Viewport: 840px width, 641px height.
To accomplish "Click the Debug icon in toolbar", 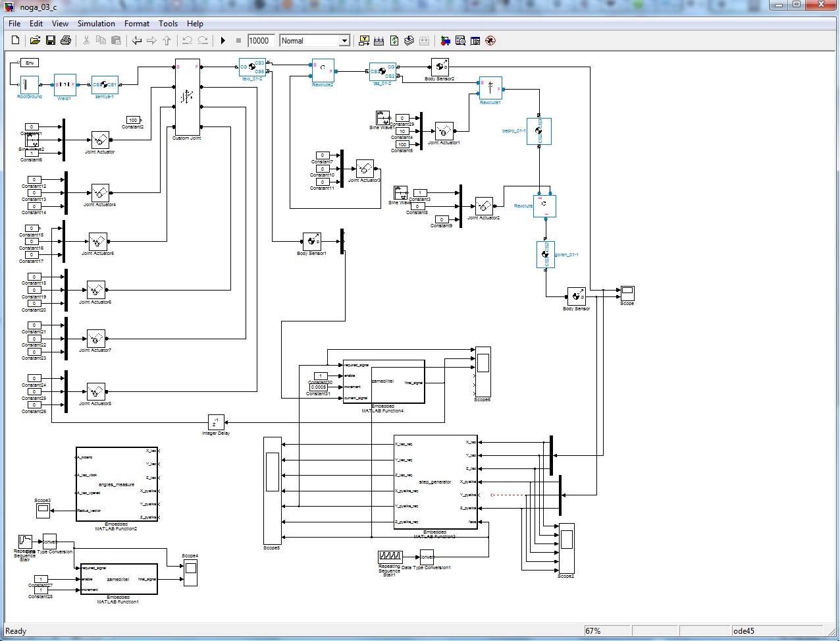I will (490, 41).
